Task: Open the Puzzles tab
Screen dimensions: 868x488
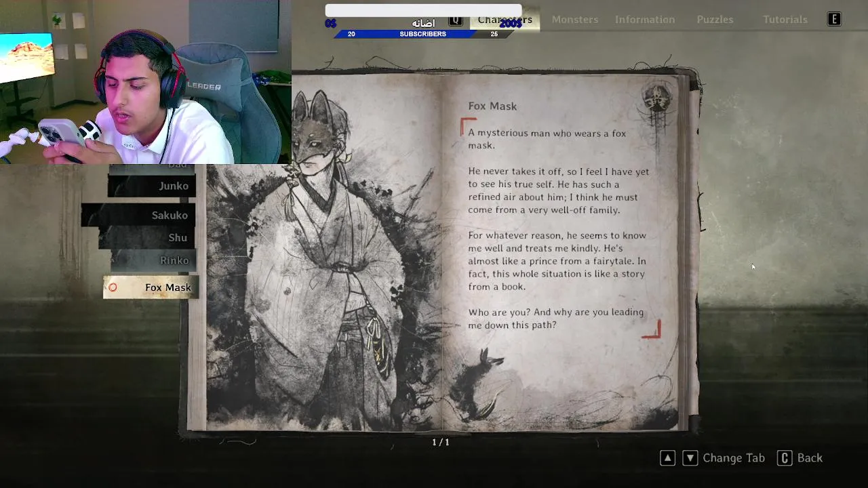Action: [x=715, y=20]
